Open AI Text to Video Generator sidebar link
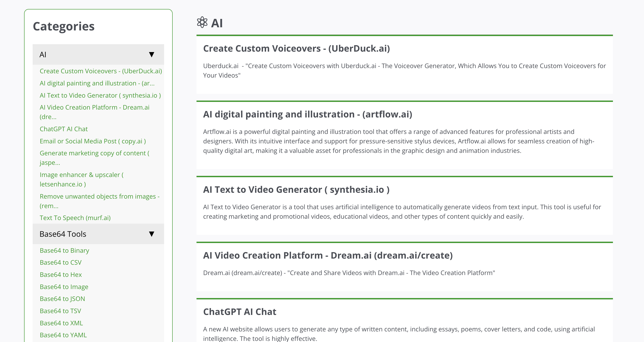The image size is (644, 342). click(100, 95)
